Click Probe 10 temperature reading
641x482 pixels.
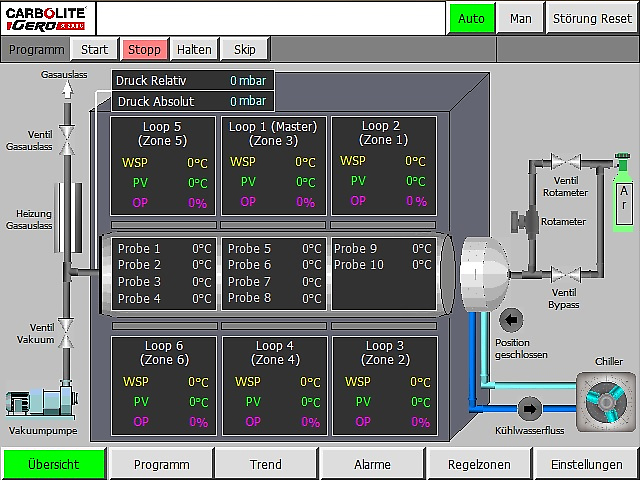point(421,265)
